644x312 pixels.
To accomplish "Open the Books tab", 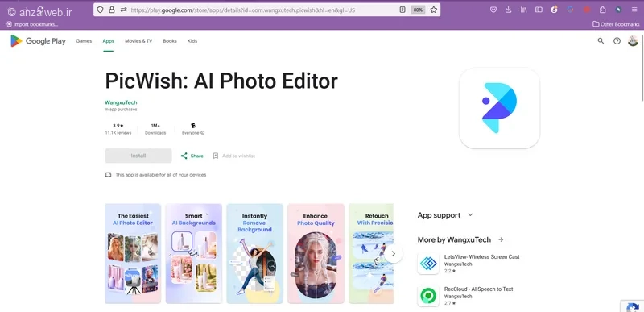I will (170, 40).
